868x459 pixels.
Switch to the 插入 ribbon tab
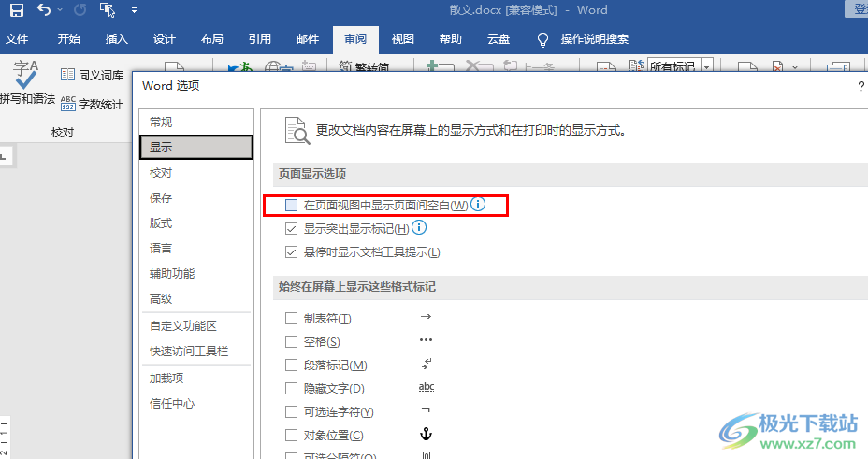116,38
